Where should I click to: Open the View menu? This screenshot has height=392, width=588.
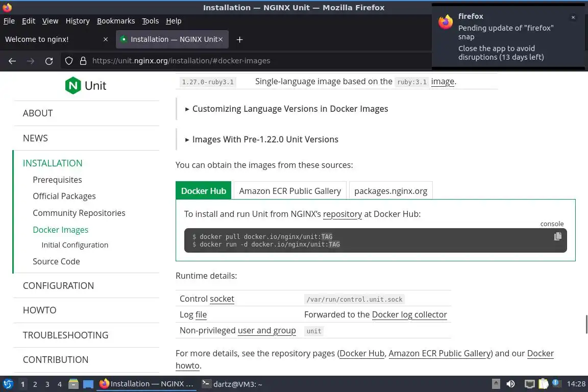pos(50,21)
